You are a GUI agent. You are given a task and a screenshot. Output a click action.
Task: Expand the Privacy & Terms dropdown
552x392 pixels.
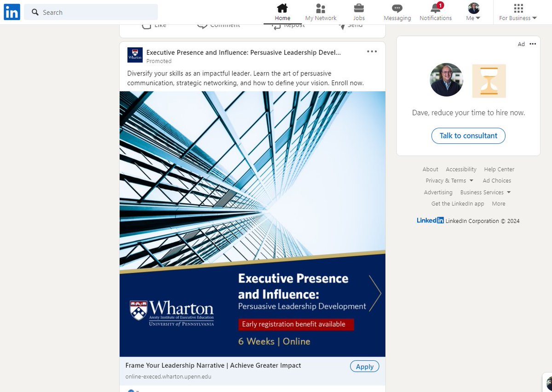click(x=449, y=181)
